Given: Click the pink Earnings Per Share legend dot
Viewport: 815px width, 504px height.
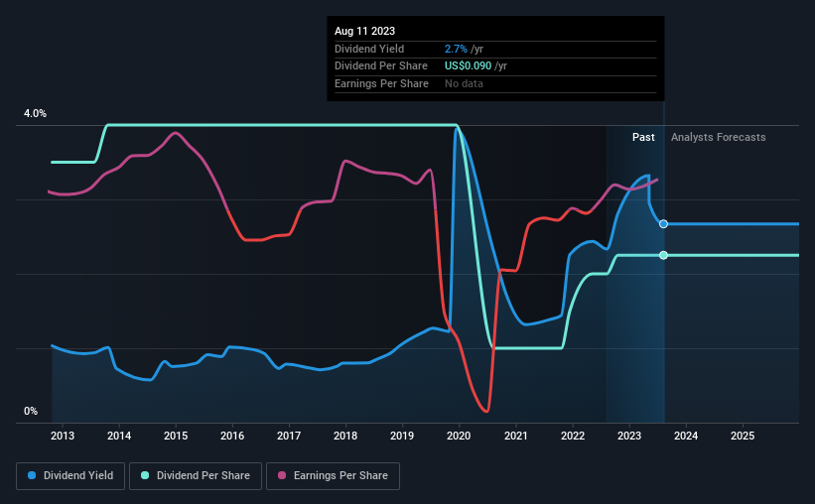Looking at the screenshot, I should [x=282, y=475].
